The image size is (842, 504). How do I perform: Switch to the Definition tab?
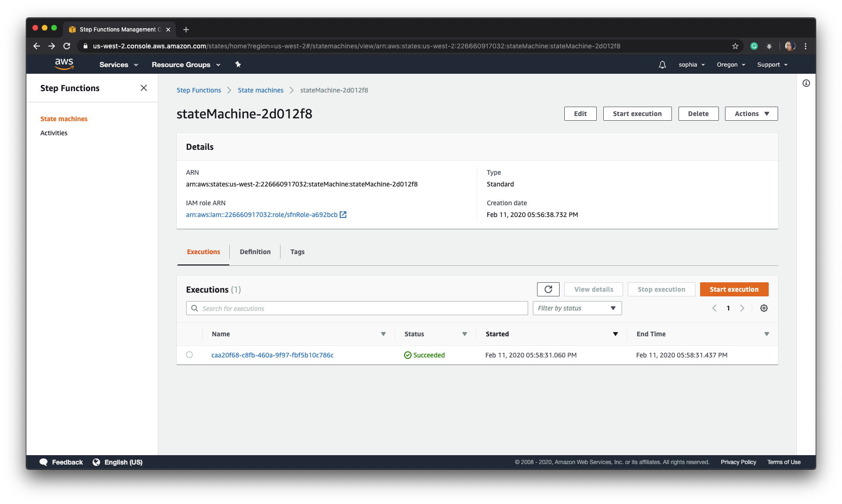click(255, 252)
